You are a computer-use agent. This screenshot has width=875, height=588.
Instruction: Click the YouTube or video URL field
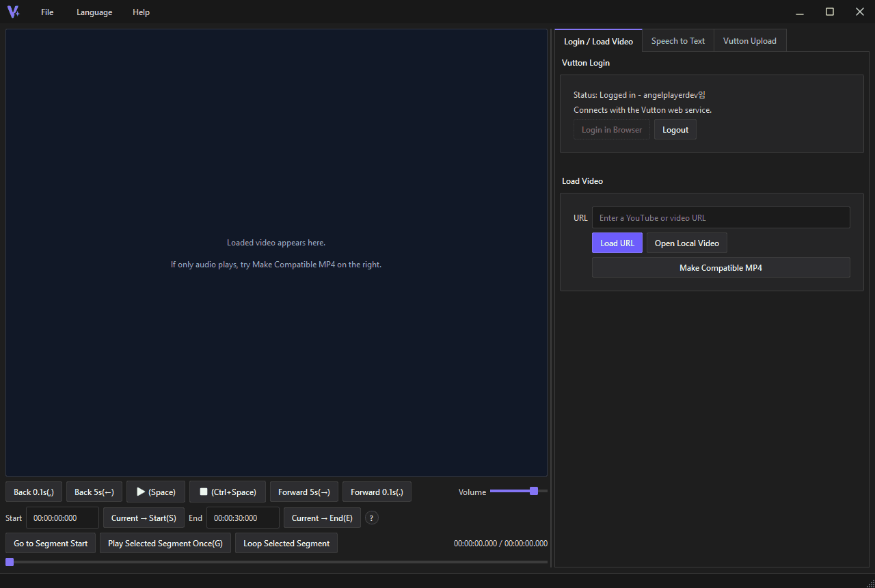[721, 217]
